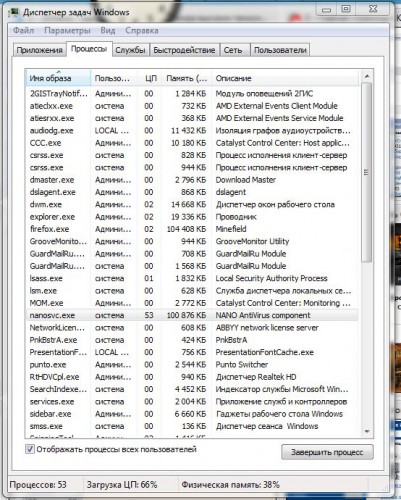401x500 pixels.
Task: Open the Параметры menu
Action: [67, 31]
